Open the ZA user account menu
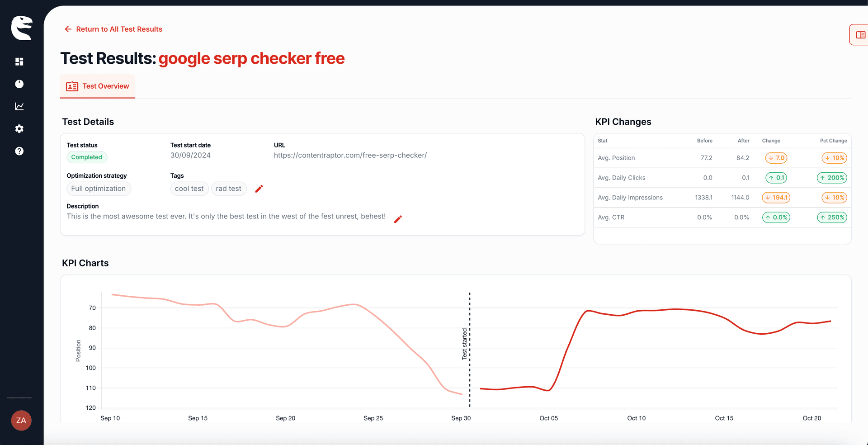 (21, 420)
